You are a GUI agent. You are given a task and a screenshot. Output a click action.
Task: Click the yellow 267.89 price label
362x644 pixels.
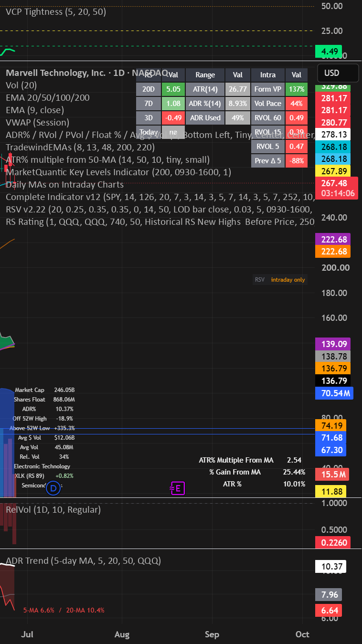point(333,171)
